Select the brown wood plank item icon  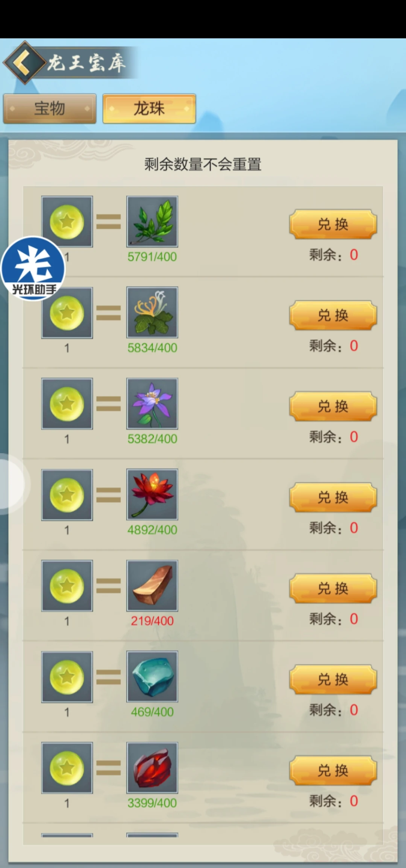click(x=152, y=585)
